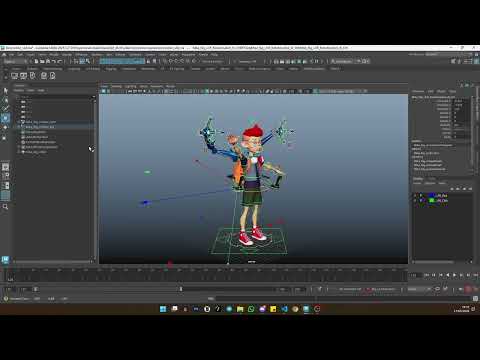This screenshot has height=360, width=480.
Task: Open the Create menu
Action: click(x=31, y=54)
